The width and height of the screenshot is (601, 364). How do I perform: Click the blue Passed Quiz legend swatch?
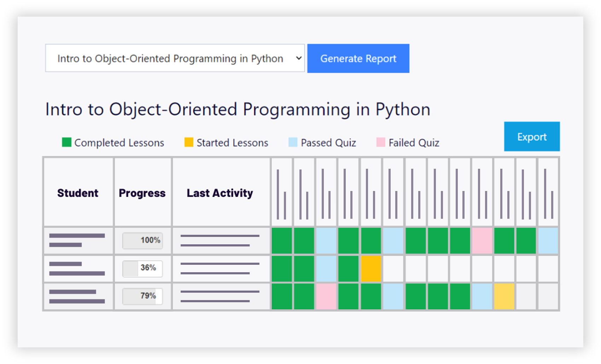pos(293,142)
